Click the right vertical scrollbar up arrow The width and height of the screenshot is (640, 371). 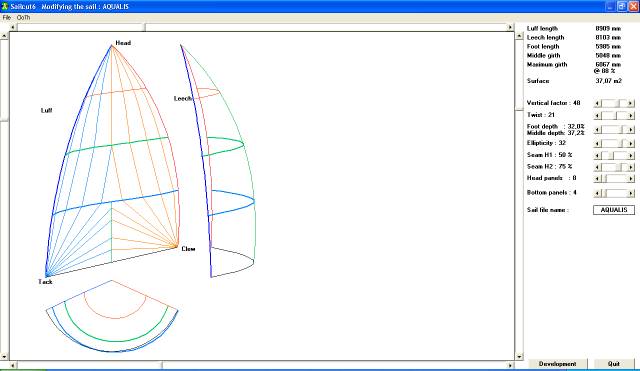coord(519,36)
